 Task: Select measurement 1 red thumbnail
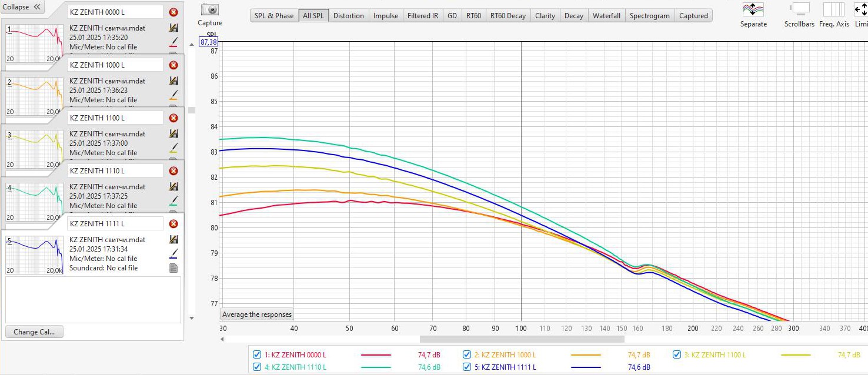(34, 43)
